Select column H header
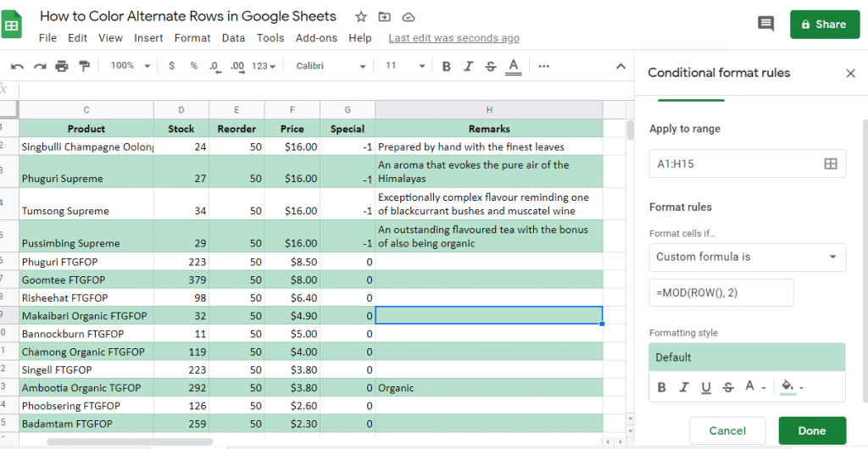 point(489,110)
